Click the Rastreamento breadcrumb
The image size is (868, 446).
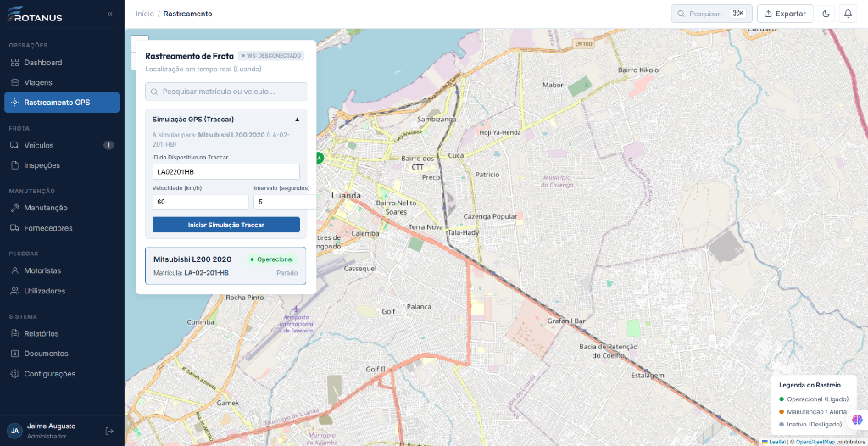(x=187, y=14)
